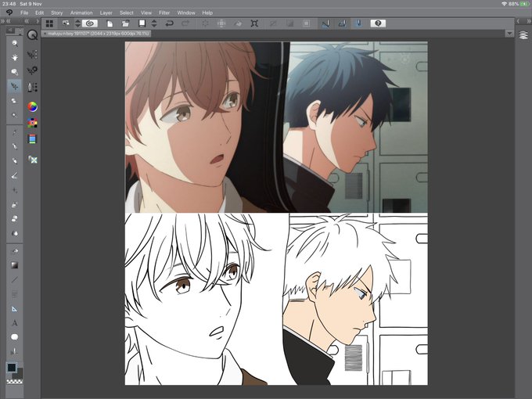The height and width of the screenshot is (399, 532).
Task: Select the Frame border tool
Action: [15, 294]
